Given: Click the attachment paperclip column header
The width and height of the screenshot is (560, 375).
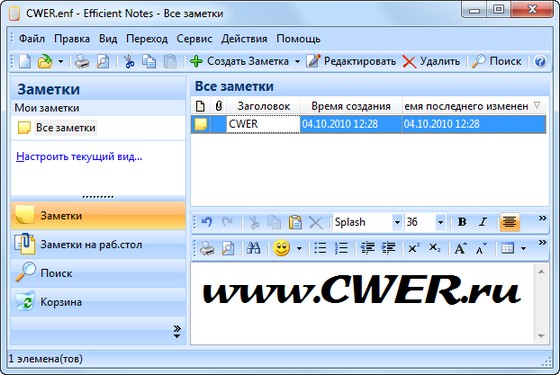Looking at the screenshot, I should [219, 106].
